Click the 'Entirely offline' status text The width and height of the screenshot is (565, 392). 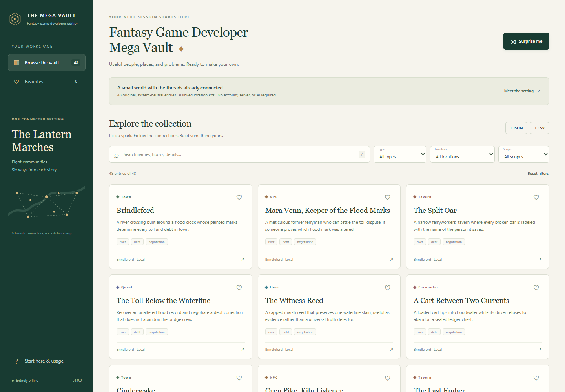tap(27, 381)
